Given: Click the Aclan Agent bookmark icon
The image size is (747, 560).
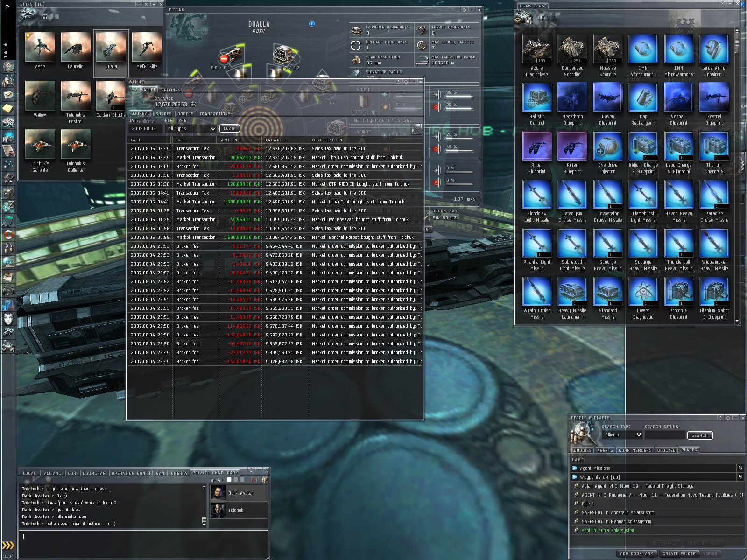Looking at the screenshot, I should click(577, 486).
